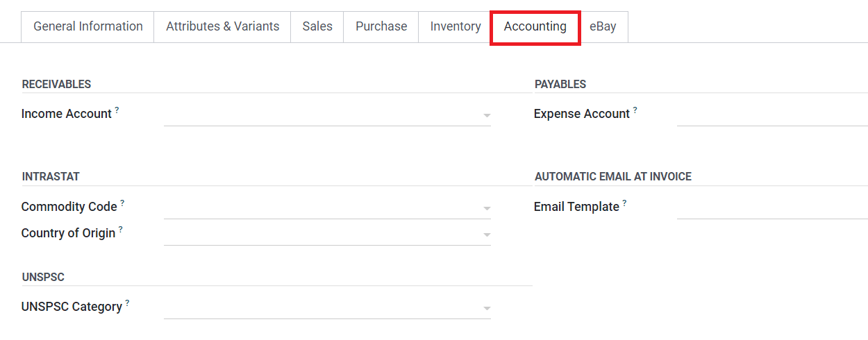Viewport: 868px width, 340px height.
Task: Click inside the Income Account field
Action: click(319, 114)
